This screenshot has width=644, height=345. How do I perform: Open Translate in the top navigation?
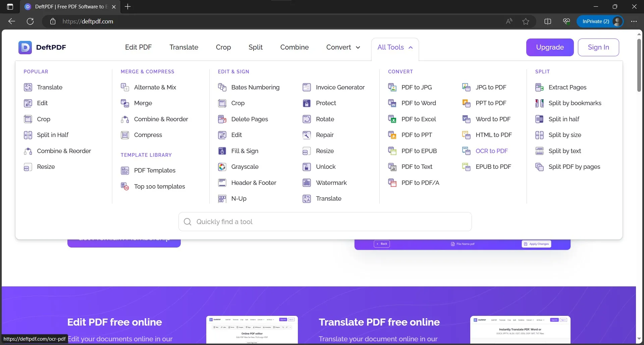(x=184, y=47)
